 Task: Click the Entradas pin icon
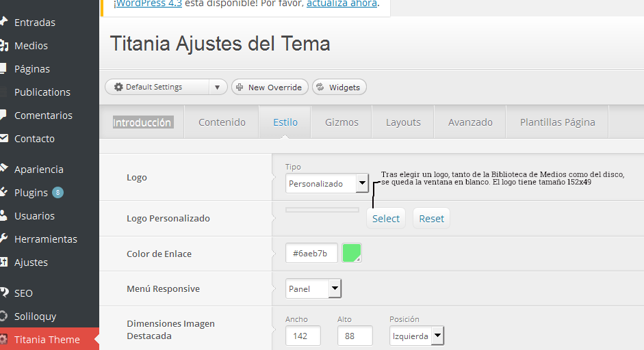[3, 21]
